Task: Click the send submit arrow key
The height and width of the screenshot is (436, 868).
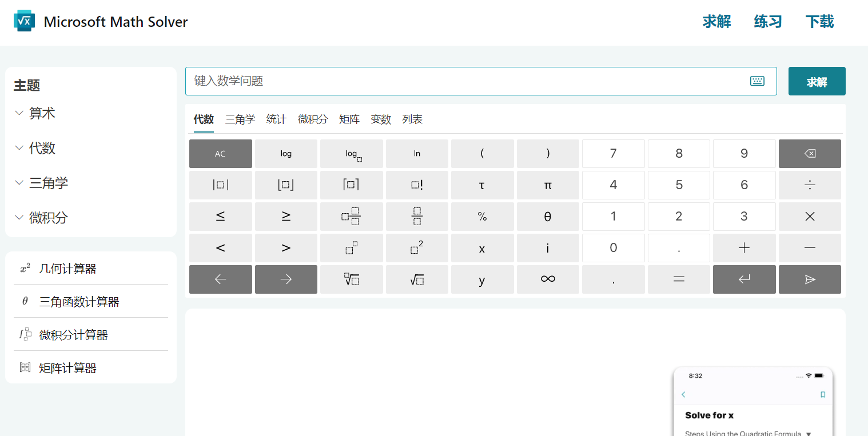Action: 810,279
